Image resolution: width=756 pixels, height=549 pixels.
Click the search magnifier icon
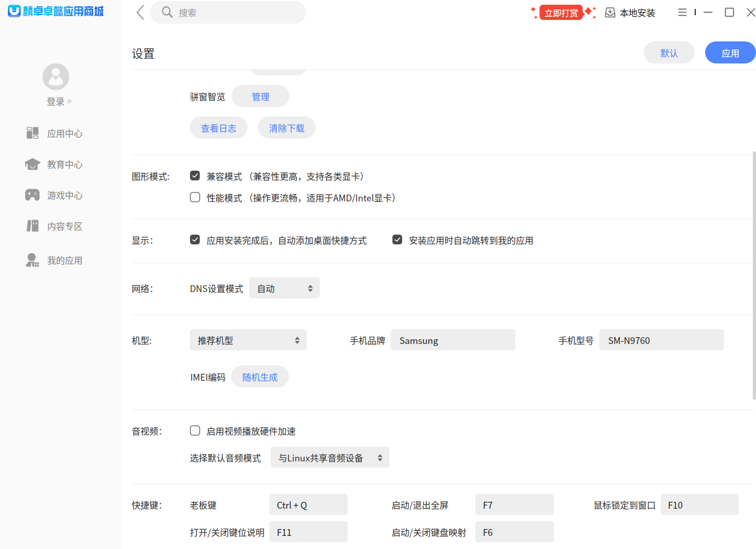(x=167, y=12)
